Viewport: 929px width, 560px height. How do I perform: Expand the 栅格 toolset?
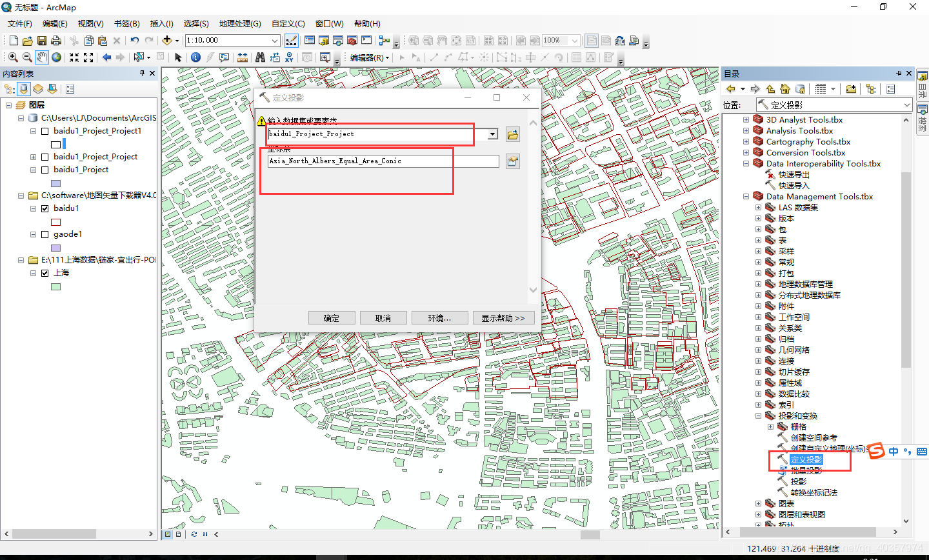(x=770, y=427)
